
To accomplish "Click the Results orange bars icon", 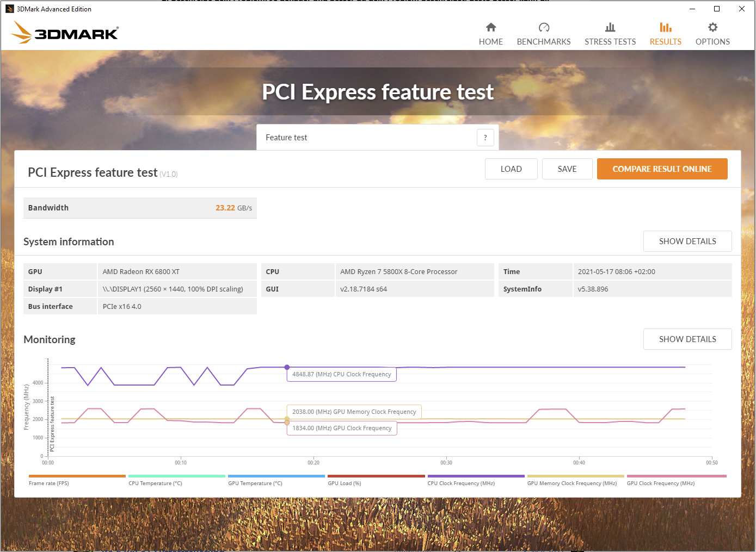I will 666,27.
